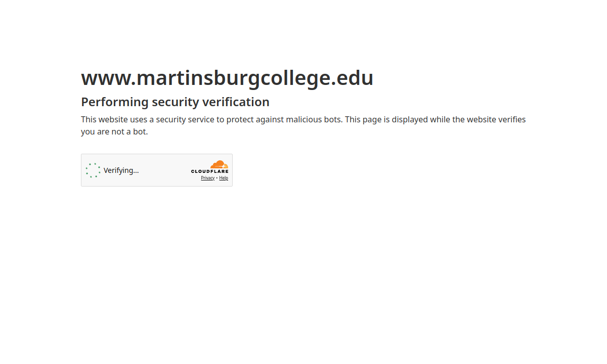Click the "Verifying..." status label
This screenshot has width=607, height=364.
[121, 170]
